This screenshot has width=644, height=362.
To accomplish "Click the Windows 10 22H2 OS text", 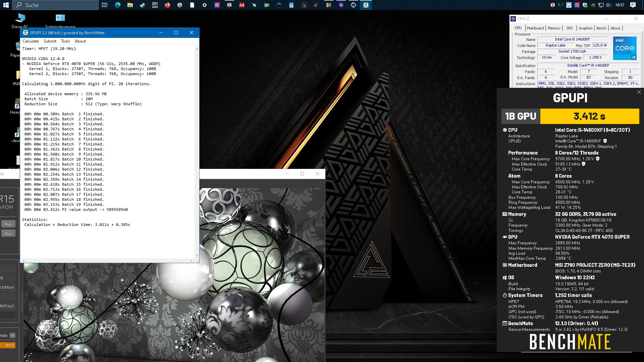I will (x=575, y=278).
